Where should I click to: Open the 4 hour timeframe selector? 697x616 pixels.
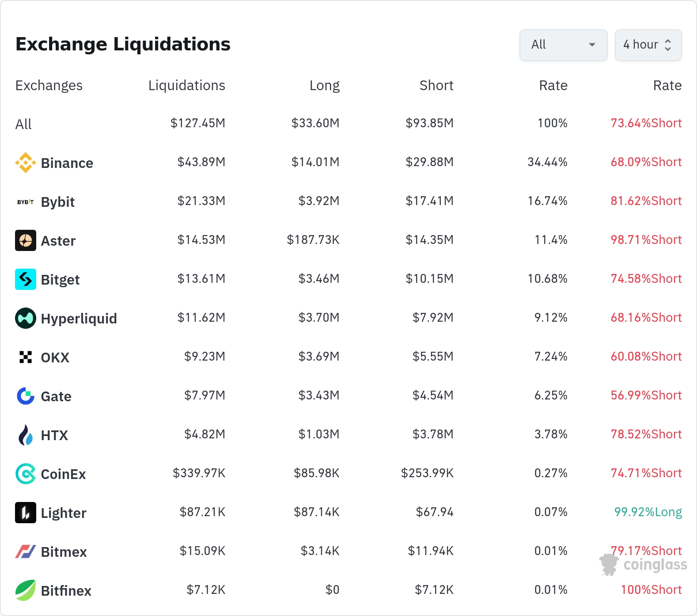point(648,45)
